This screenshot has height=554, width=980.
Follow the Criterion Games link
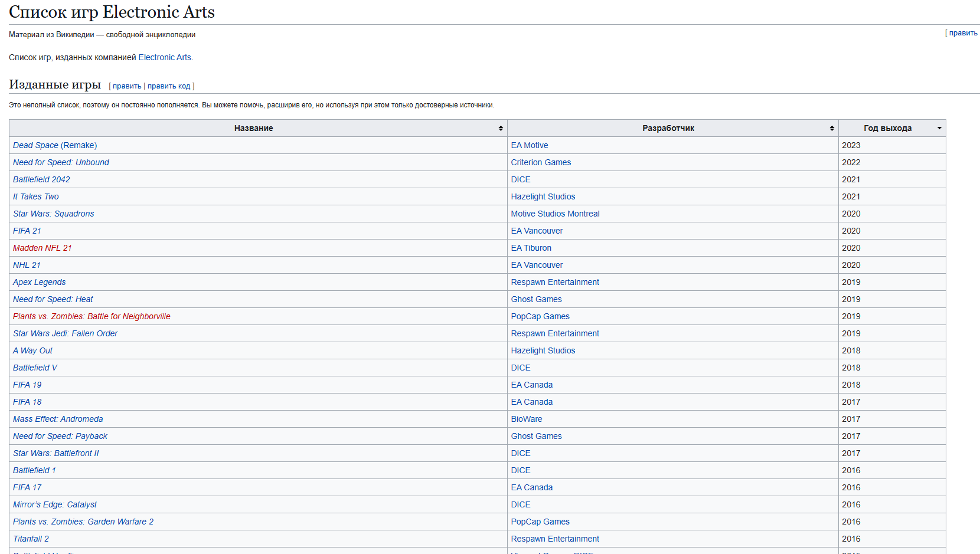[541, 162]
